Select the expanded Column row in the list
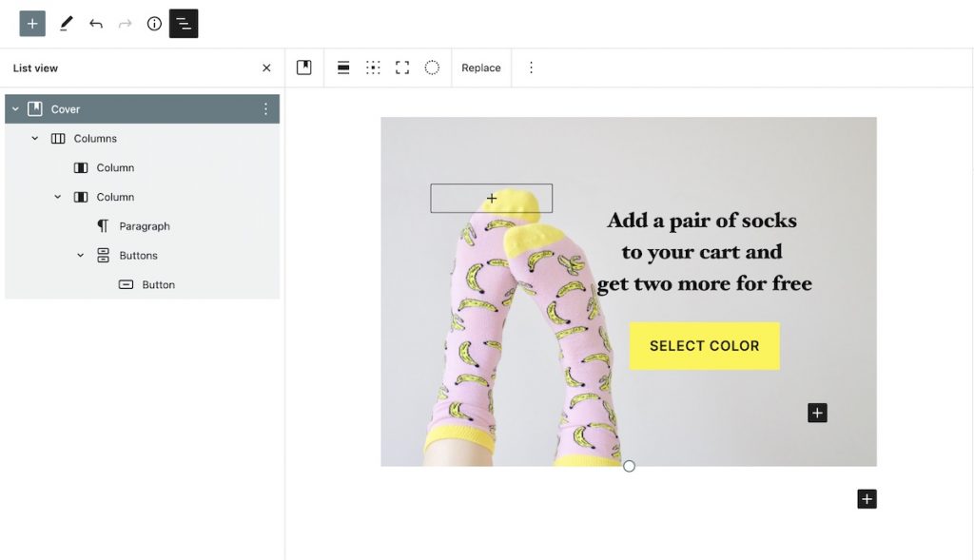 click(x=143, y=197)
